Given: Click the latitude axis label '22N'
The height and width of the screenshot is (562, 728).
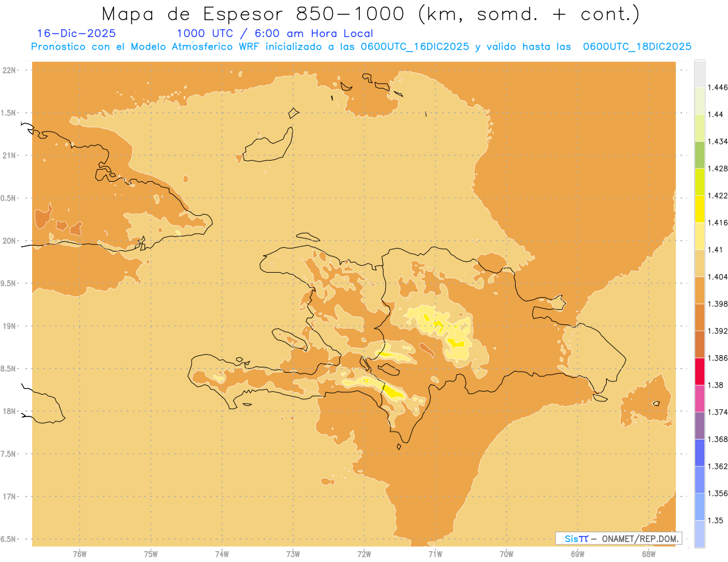Looking at the screenshot, I should 10,70.
